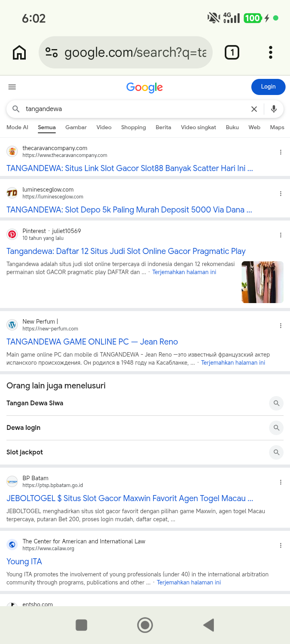Tap BP Batam PTSP favicon

[x=12, y=481]
